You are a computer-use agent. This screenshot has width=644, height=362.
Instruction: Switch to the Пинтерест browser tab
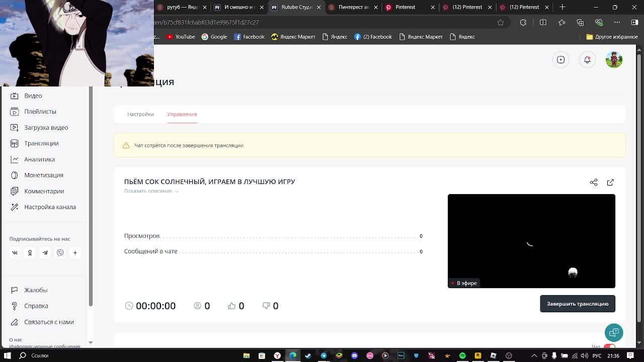(353, 7)
